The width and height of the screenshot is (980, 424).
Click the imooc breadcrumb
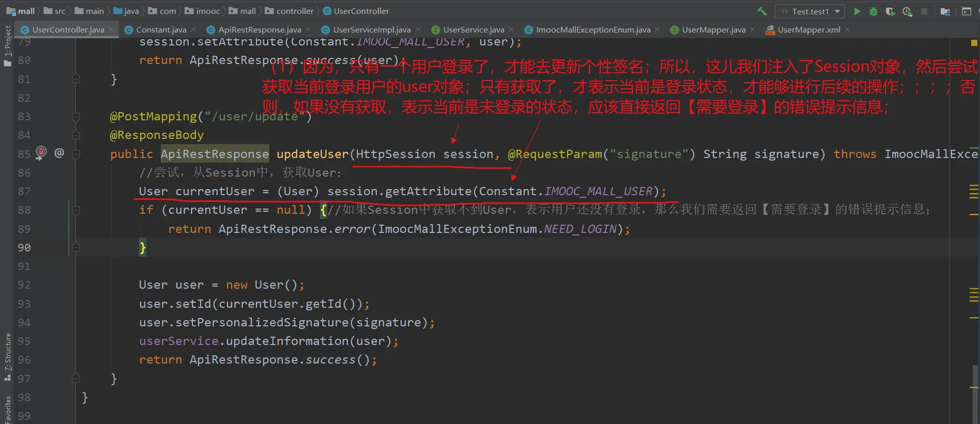tap(202, 11)
